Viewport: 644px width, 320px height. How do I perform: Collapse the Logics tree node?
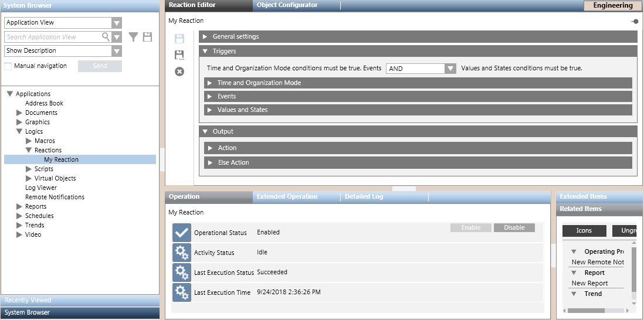tap(19, 132)
